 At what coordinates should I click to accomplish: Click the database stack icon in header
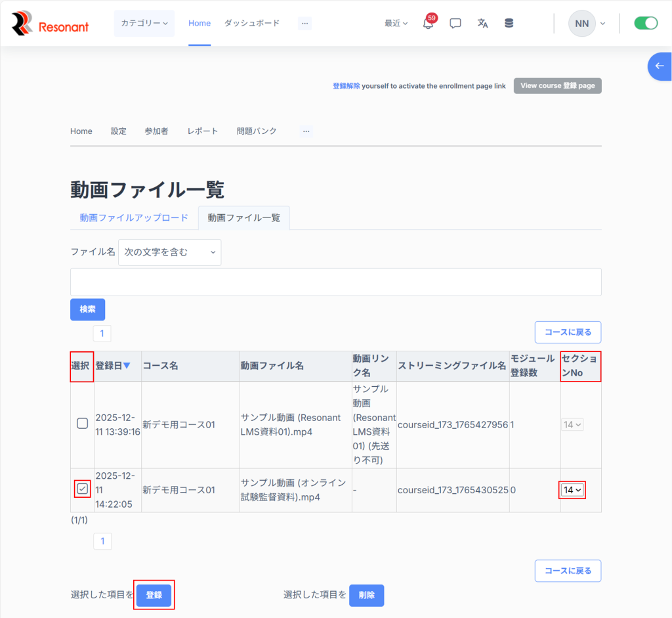(509, 24)
